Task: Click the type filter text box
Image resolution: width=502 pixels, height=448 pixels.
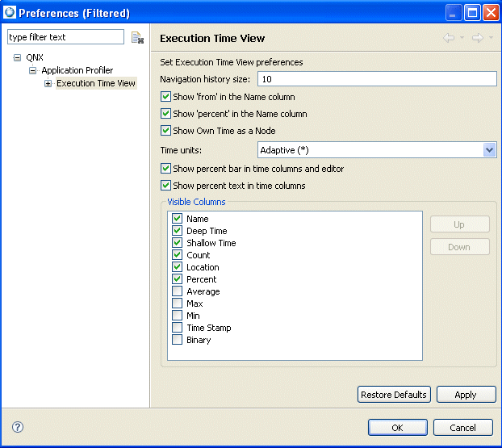Action: point(65,37)
